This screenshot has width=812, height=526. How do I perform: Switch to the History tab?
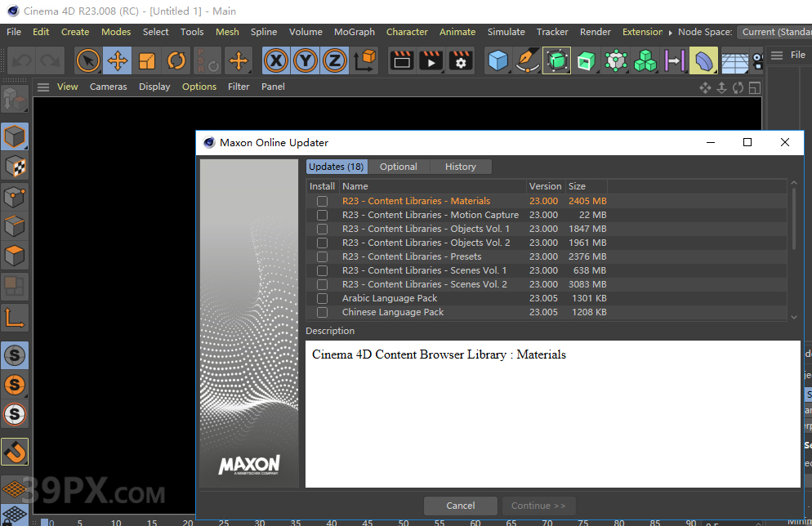click(460, 167)
